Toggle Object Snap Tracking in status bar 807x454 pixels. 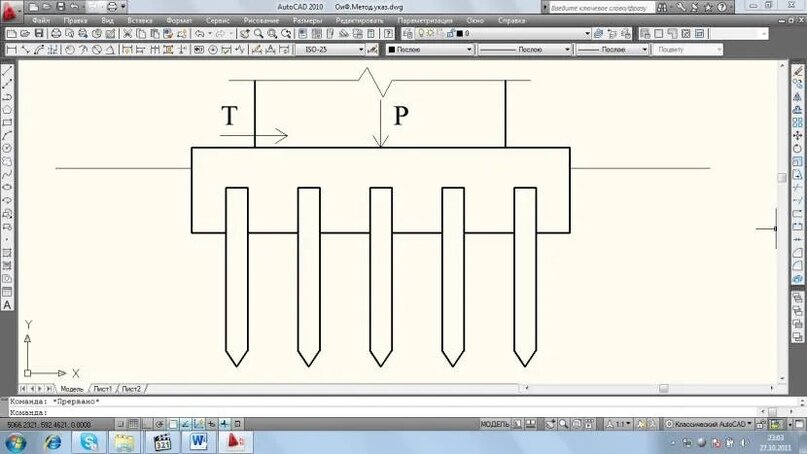(185, 424)
